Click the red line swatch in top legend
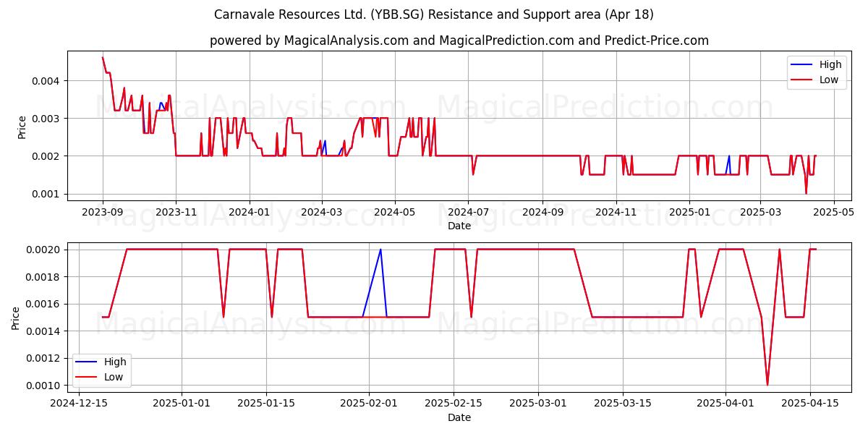 (x=803, y=81)
